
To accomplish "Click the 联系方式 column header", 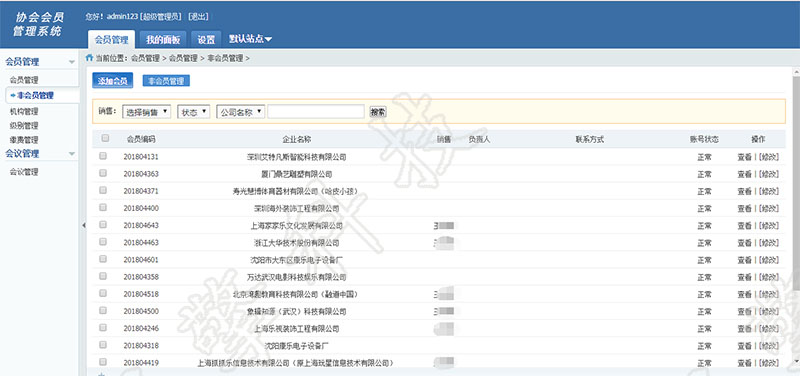I will tap(590, 139).
